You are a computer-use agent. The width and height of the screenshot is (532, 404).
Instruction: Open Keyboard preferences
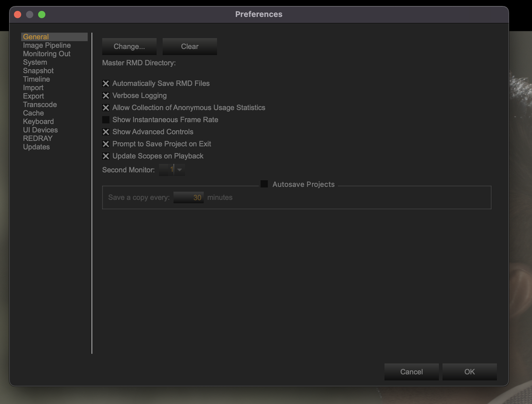coord(38,122)
